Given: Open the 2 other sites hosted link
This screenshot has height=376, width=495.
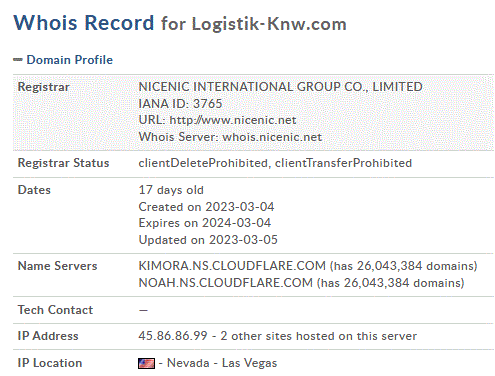Looking at the screenshot, I should pyautogui.click(x=319, y=336).
